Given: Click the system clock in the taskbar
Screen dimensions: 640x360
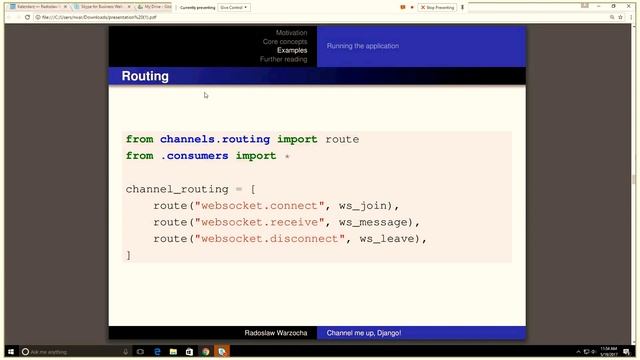Looking at the screenshot, I should [x=609, y=351].
